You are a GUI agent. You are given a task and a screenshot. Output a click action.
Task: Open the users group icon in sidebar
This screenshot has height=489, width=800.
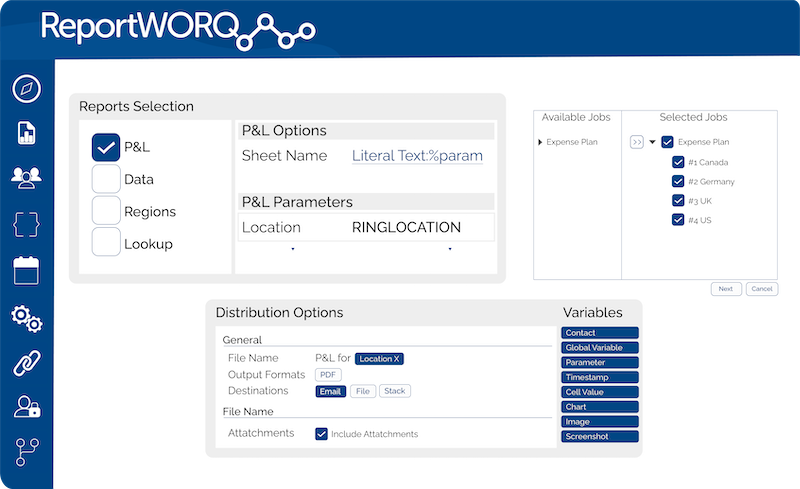[x=27, y=178]
